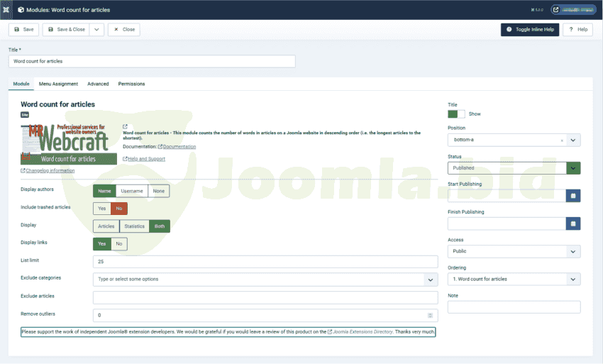Click into the List limit field
The height and width of the screenshot is (364, 603).
[x=265, y=262]
